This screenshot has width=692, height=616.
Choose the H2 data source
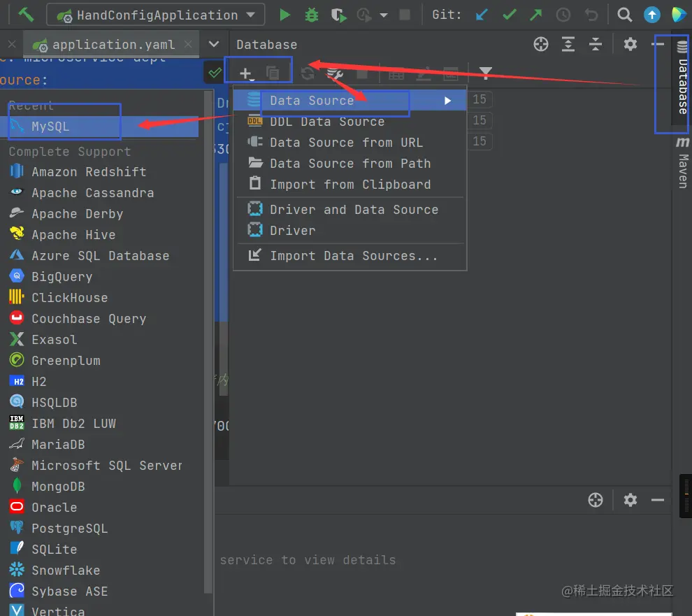(x=99, y=381)
